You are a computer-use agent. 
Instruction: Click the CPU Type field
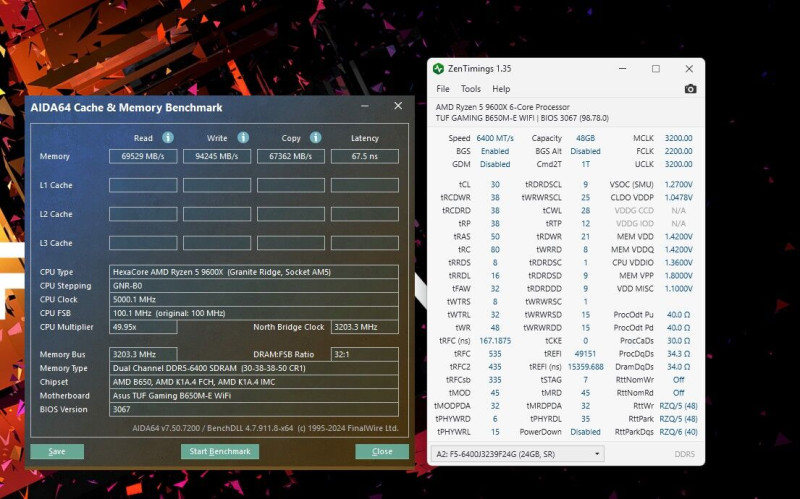(254, 272)
